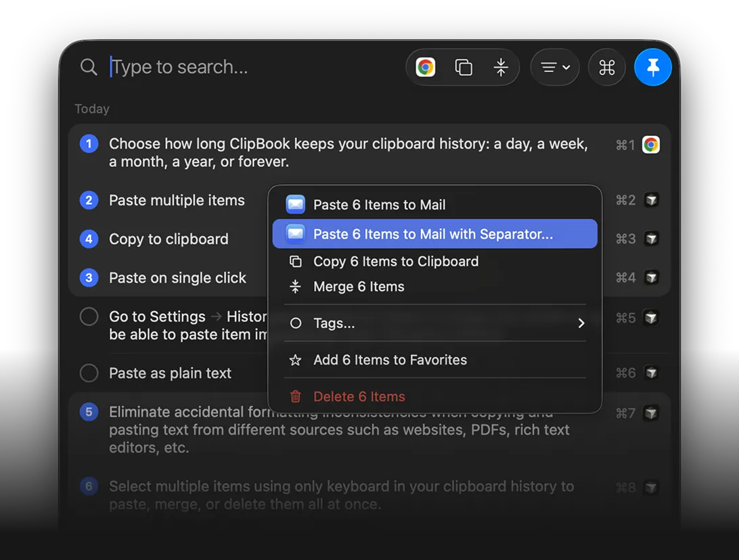The height and width of the screenshot is (560, 739).
Task: Click the app icon on ⌘7 row
Action: 651,413
